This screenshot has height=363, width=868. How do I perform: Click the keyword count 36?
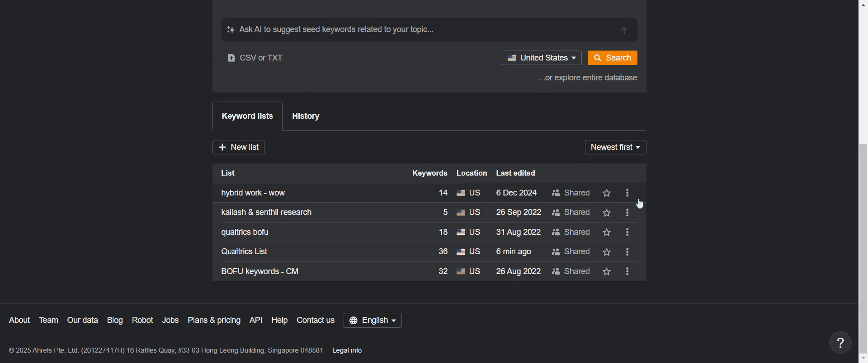[443, 252]
